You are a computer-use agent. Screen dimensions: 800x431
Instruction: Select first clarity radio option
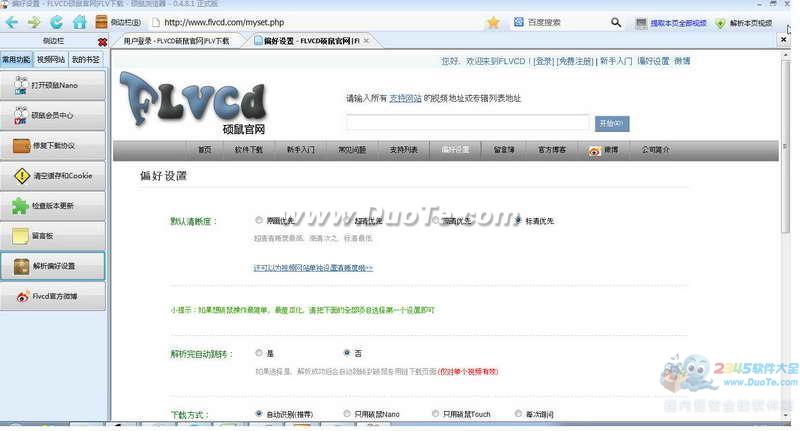coord(259,220)
